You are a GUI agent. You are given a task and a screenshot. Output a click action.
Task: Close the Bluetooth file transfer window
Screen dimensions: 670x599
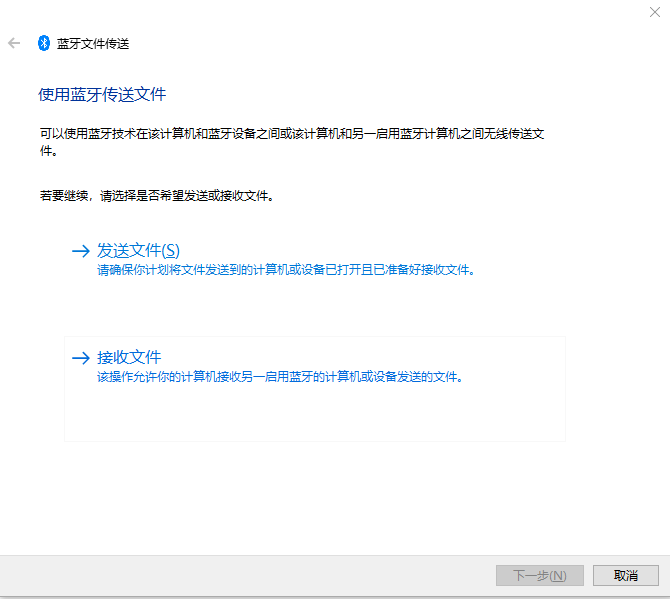point(655,12)
